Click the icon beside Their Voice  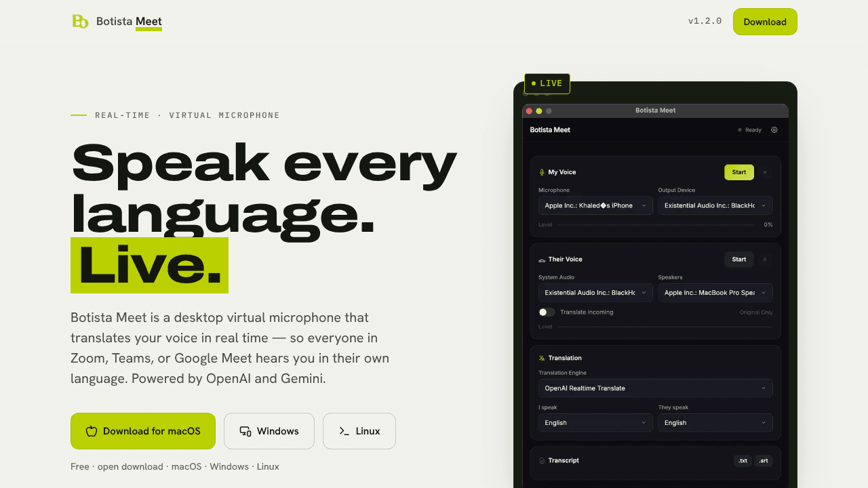pyautogui.click(x=542, y=260)
